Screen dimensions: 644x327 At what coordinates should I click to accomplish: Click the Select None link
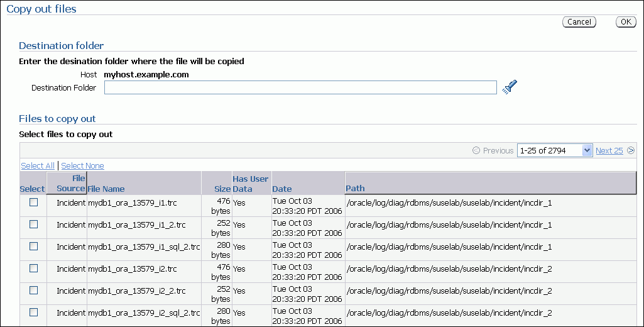point(82,165)
